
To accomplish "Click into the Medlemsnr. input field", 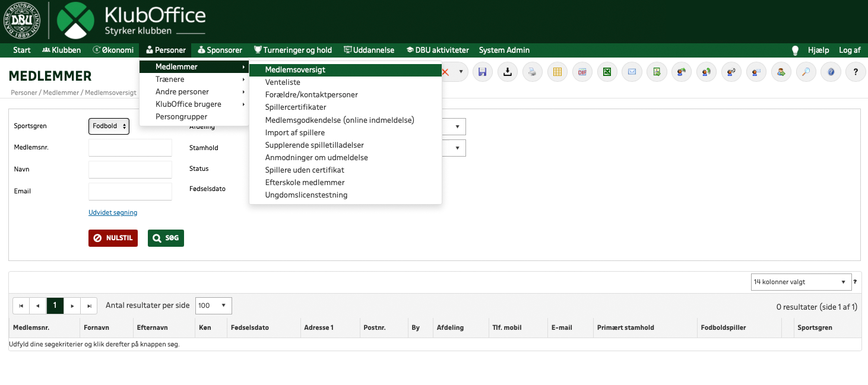I will [x=130, y=148].
